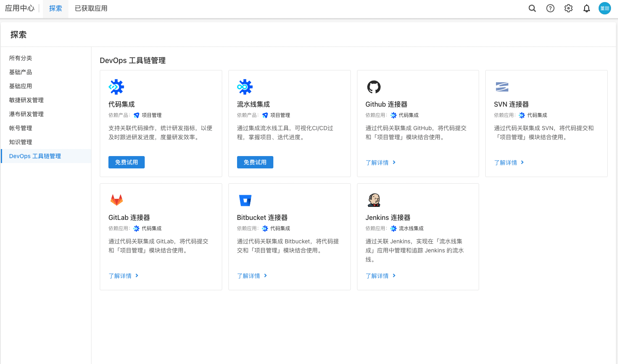Screen dimensions: 618x364
Task: Select the 探索 tab
Action: coord(55,8)
